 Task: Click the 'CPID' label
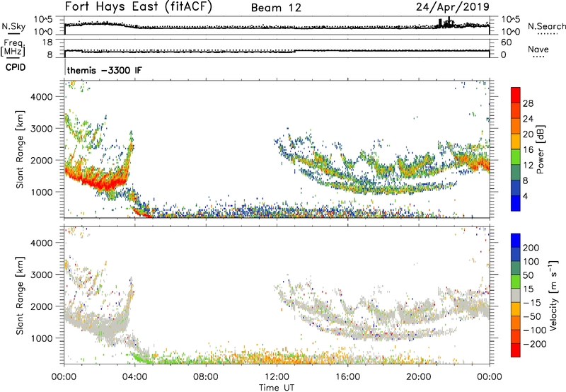[x=16, y=67]
